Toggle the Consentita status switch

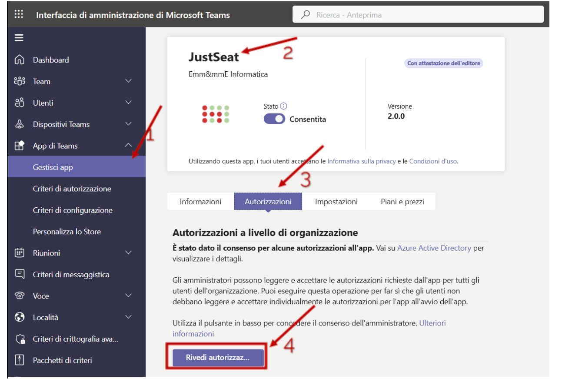pyautogui.click(x=274, y=119)
